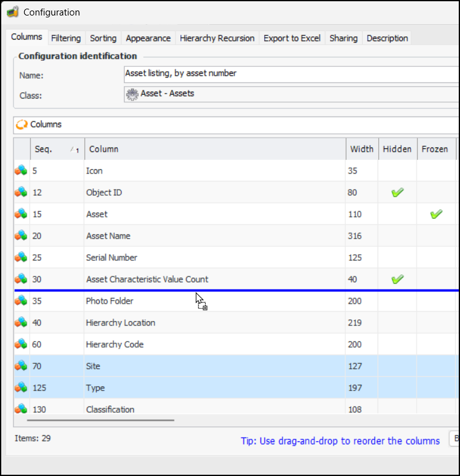Uncheck Hidden checkmark for Object ID
The width and height of the screenshot is (460, 476).
pyautogui.click(x=397, y=193)
